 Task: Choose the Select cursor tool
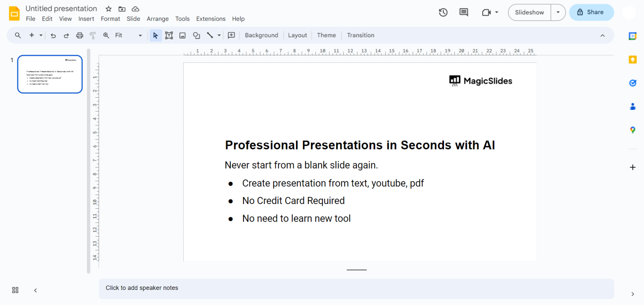[x=156, y=35]
